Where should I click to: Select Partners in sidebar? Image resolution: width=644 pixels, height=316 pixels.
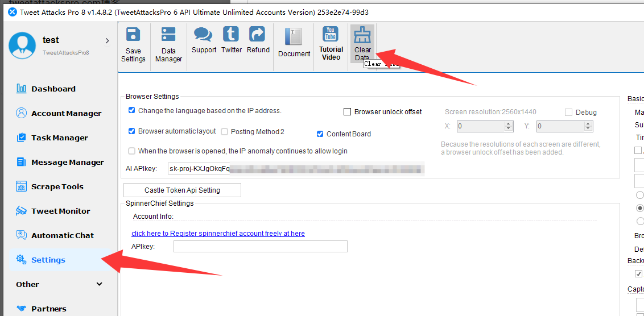(x=49, y=309)
